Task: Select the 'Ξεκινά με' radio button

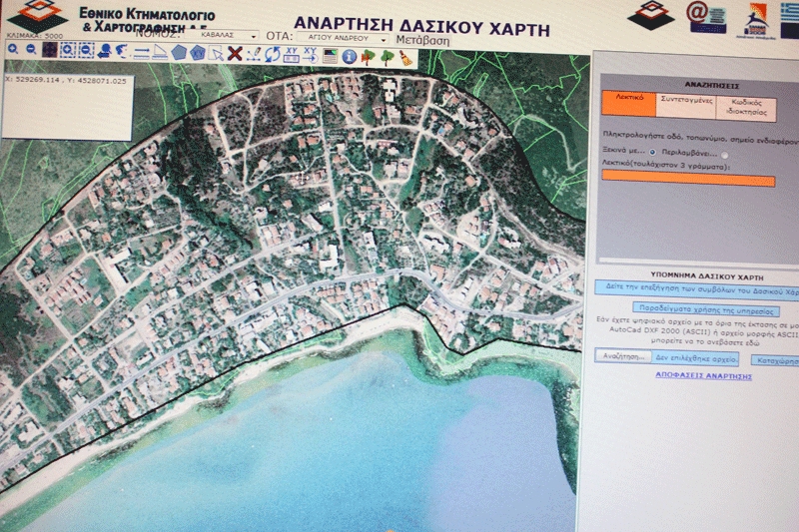Action: [x=652, y=154]
